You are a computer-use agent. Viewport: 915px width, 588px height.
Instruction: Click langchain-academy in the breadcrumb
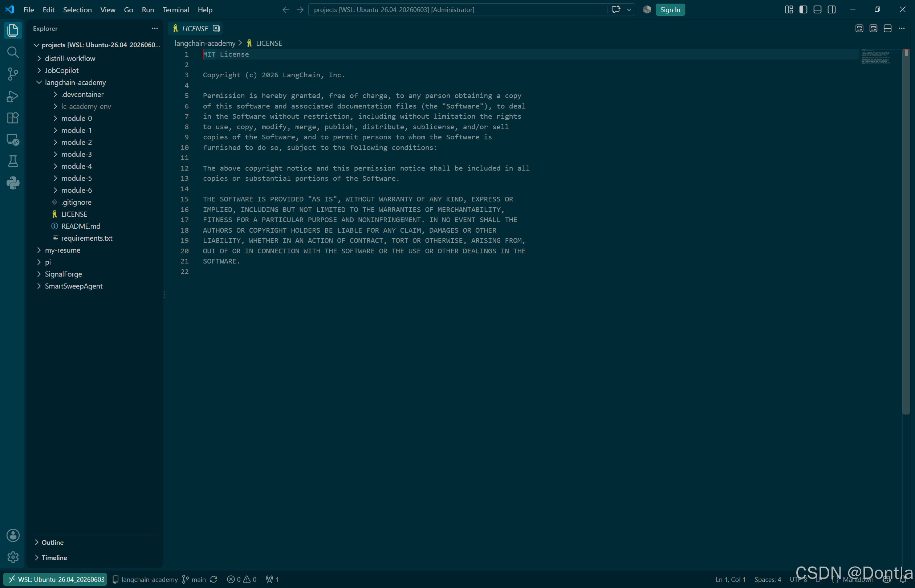click(205, 43)
